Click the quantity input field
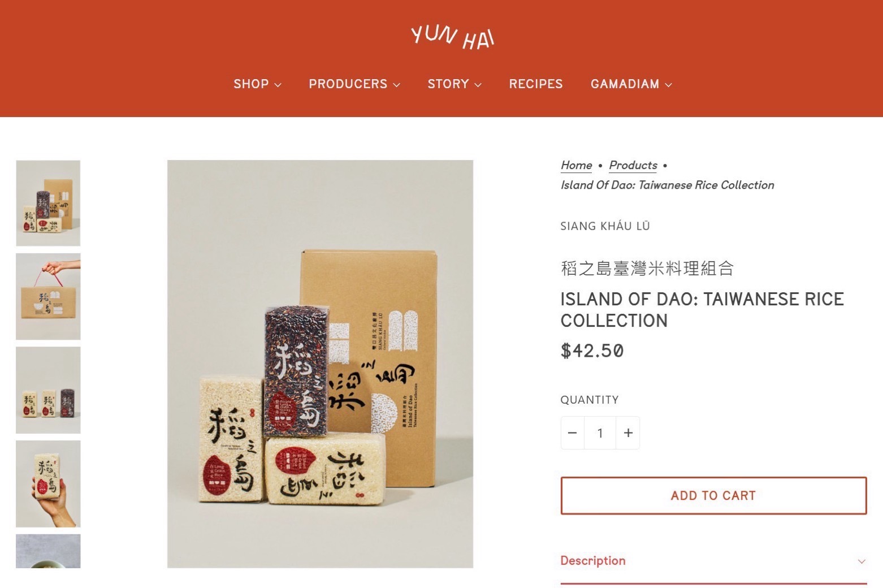Image resolution: width=883 pixels, height=588 pixels. pos(600,433)
